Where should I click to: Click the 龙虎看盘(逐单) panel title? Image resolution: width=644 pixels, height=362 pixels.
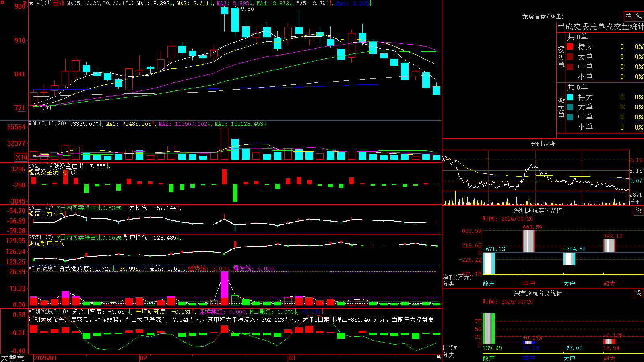543,16
